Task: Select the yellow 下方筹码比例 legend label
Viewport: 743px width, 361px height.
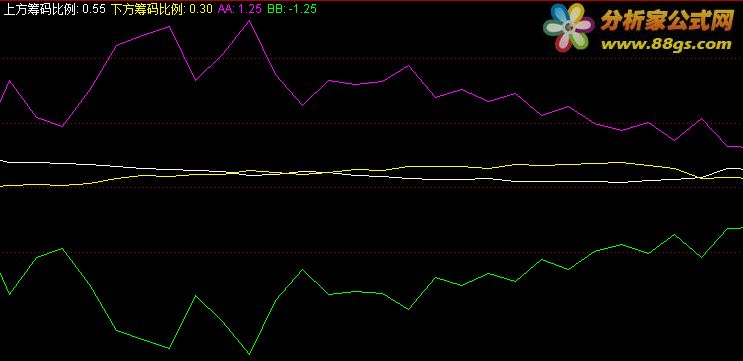Action: (x=148, y=9)
